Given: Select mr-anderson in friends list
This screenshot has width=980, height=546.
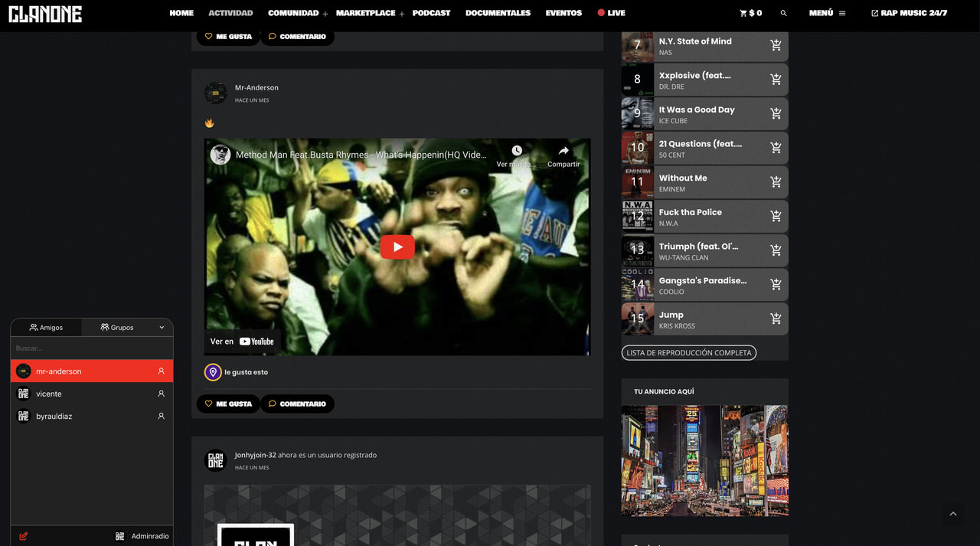Looking at the screenshot, I should (x=92, y=371).
